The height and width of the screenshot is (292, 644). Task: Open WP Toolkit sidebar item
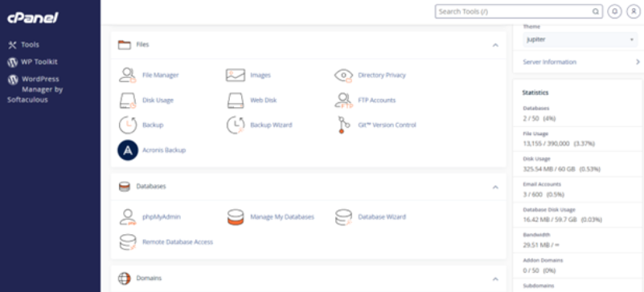point(39,62)
